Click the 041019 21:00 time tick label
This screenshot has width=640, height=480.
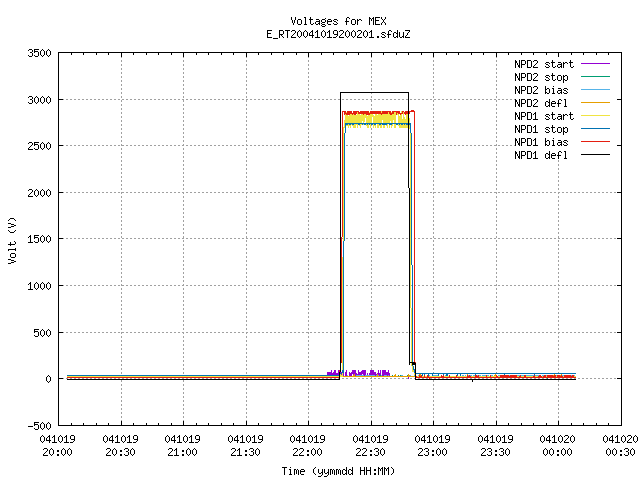coord(182,446)
